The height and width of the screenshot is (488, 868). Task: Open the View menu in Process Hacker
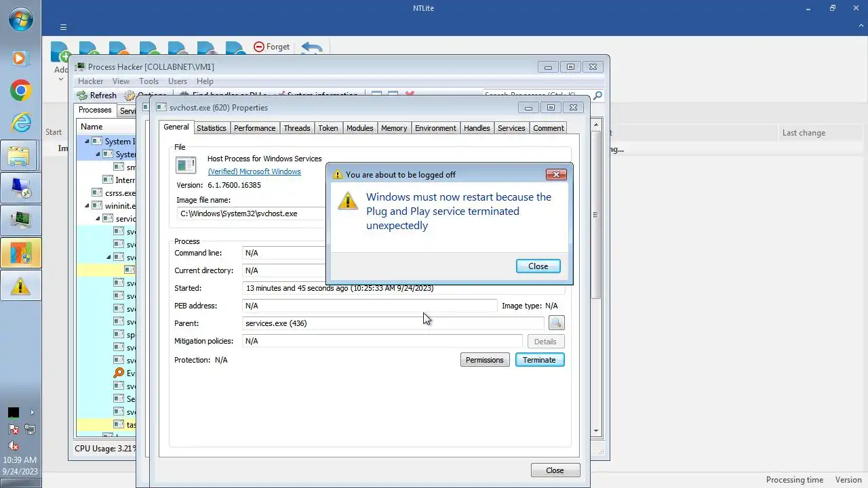coord(121,81)
